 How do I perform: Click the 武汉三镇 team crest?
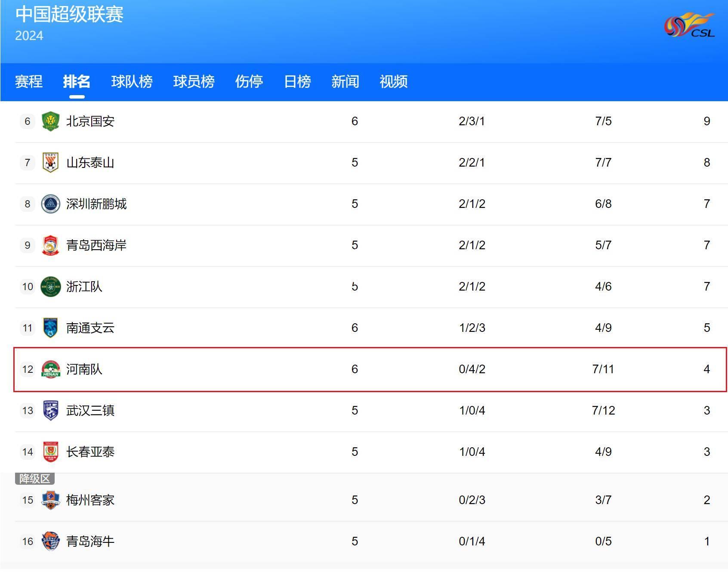(x=50, y=410)
